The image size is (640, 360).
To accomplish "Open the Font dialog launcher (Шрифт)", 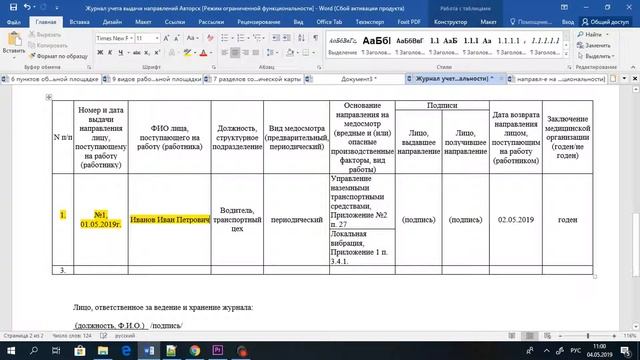I will pyautogui.click(x=213, y=67).
